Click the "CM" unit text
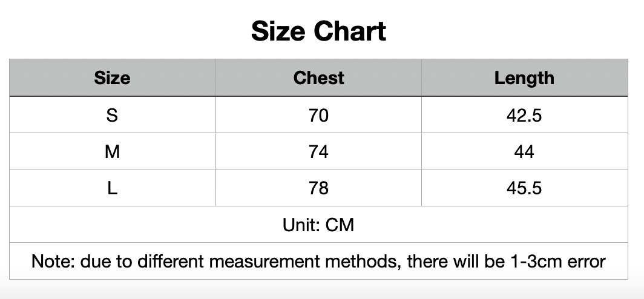The image size is (644, 299). [x=340, y=225]
